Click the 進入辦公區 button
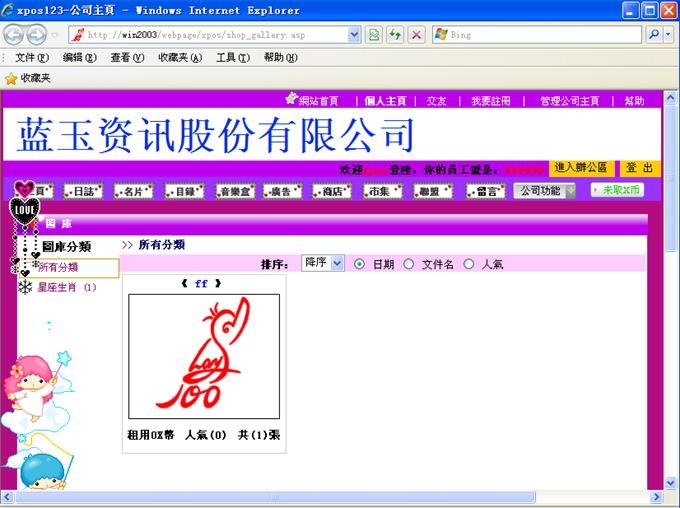The height and width of the screenshot is (508, 680). point(581,168)
